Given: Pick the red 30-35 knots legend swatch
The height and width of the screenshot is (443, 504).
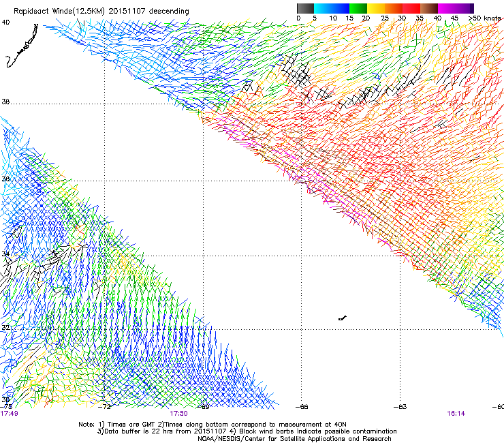Looking at the screenshot, I should point(411,8).
